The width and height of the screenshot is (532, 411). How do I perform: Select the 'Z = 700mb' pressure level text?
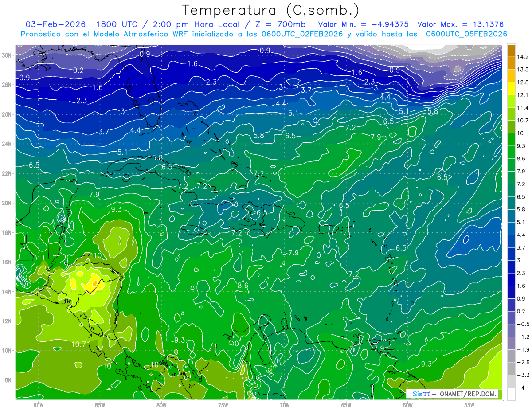(x=278, y=24)
